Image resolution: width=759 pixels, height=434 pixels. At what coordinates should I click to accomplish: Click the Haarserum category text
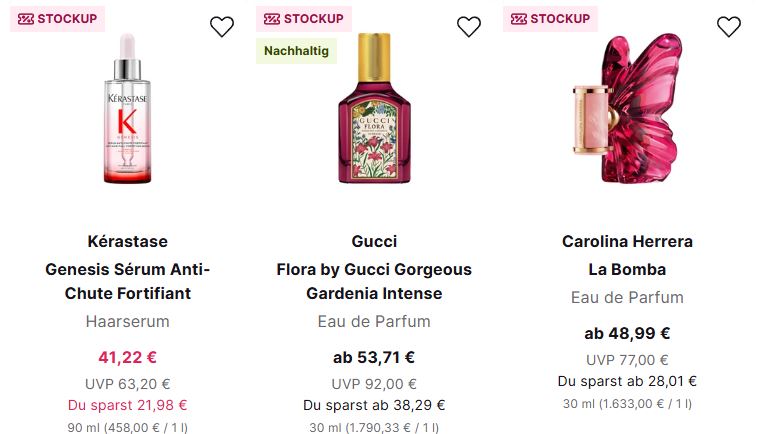pyautogui.click(x=127, y=322)
